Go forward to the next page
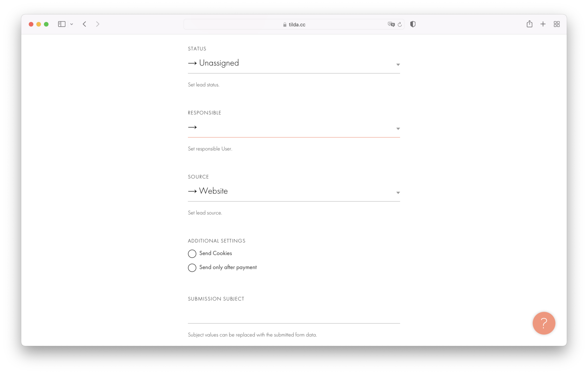588x374 pixels. click(x=98, y=24)
